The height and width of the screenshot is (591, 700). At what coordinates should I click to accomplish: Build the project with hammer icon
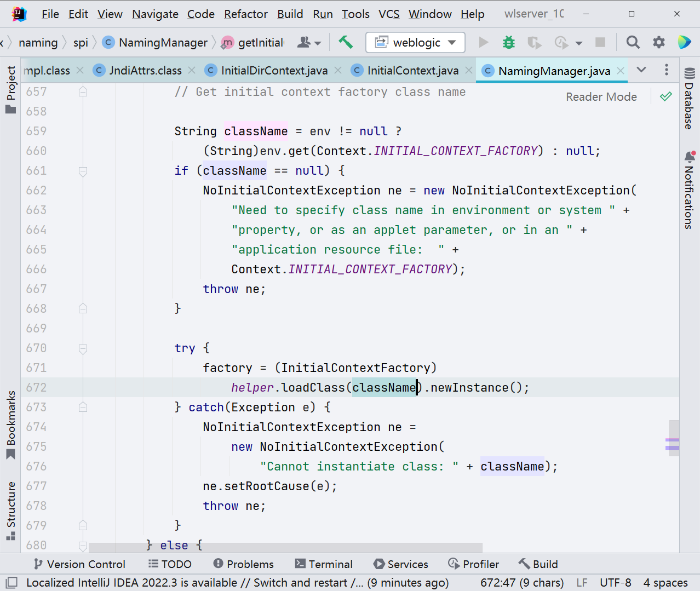coord(346,42)
